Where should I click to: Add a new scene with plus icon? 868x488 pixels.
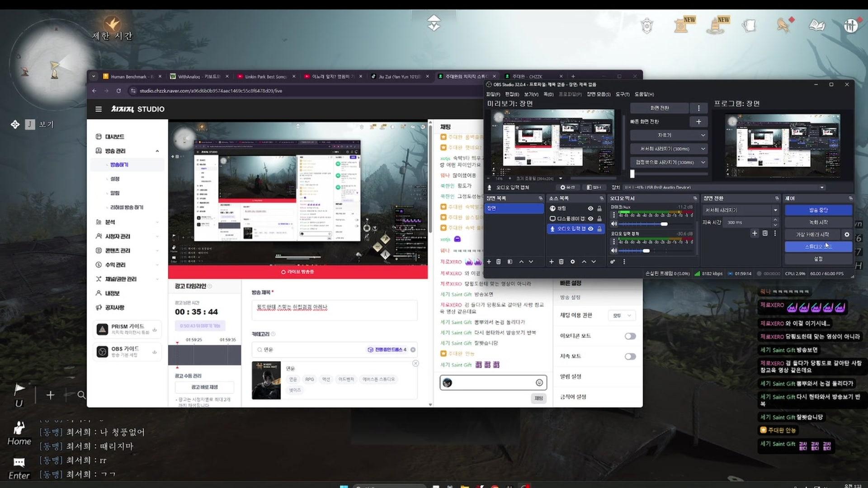click(489, 262)
